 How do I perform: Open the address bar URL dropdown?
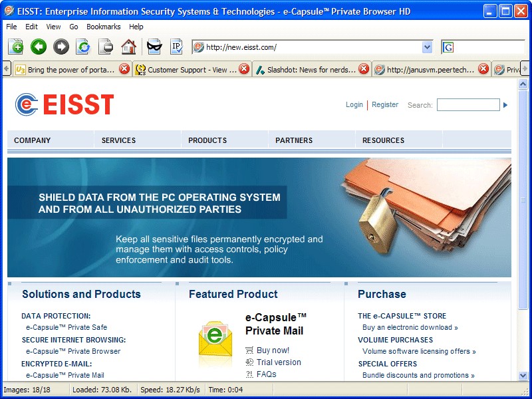427,47
